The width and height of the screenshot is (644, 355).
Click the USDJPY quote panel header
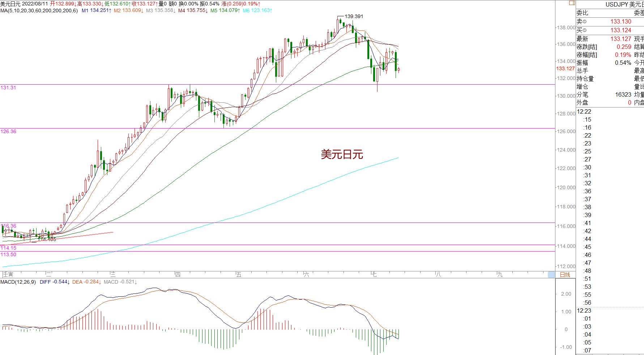tap(624, 4)
